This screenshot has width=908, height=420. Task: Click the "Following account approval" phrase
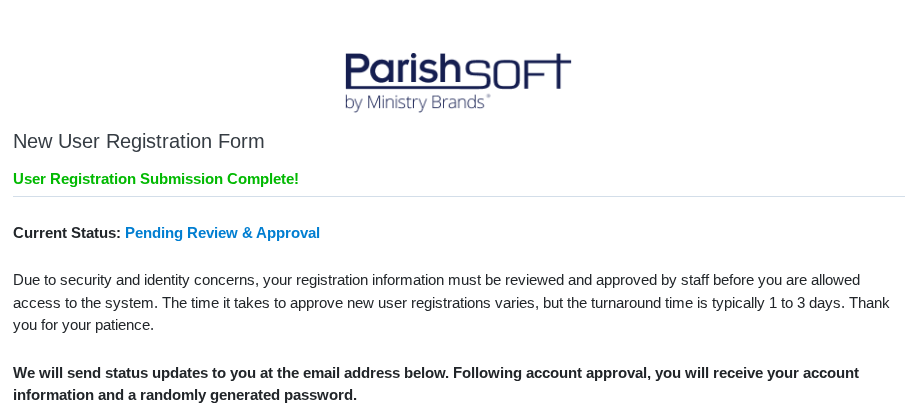coord(549,373)
